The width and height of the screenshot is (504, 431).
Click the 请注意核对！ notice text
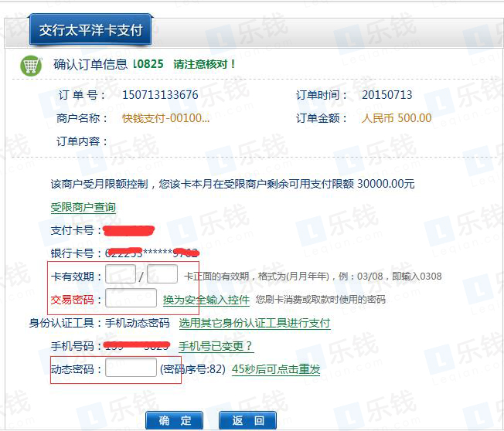point(204,64)
